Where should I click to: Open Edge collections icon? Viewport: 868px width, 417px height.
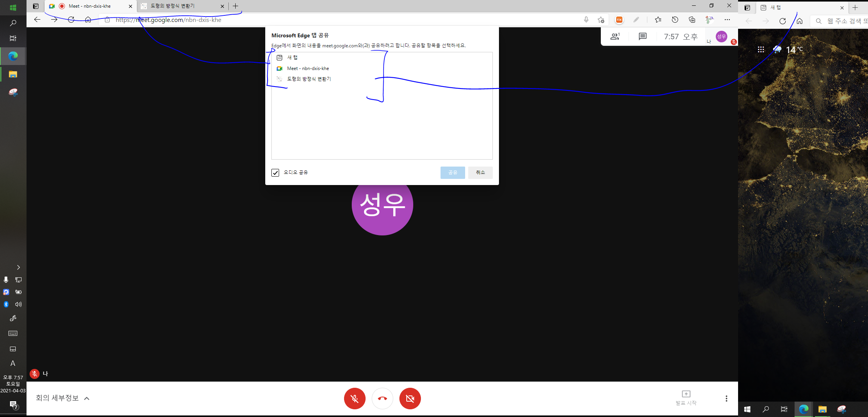[x=692, y=20]
